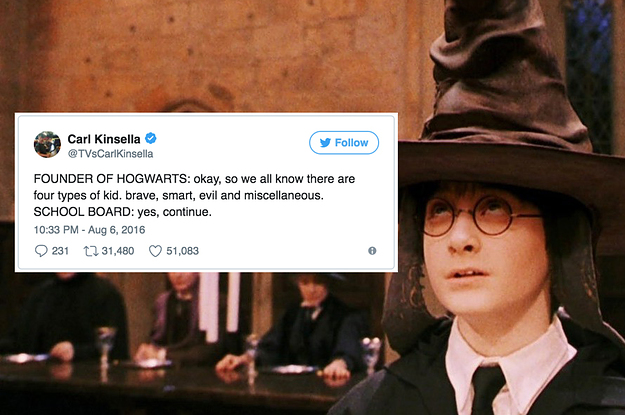Click the SCHOOL BOARD tweet line
625x415 pixels.
(122, 212)
